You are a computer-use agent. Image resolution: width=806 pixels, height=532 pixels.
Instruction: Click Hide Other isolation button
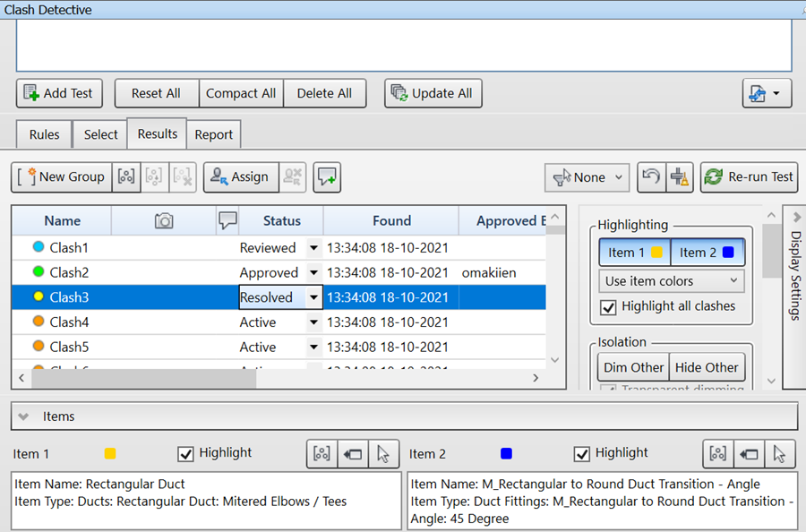(x=707, y=367)
